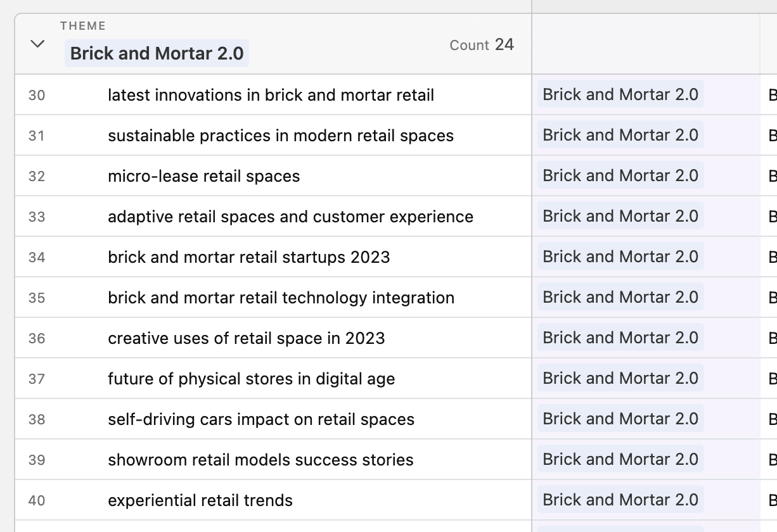
Task: Collapse the Brick and Mortar 2.0 group
Action: 38,44
